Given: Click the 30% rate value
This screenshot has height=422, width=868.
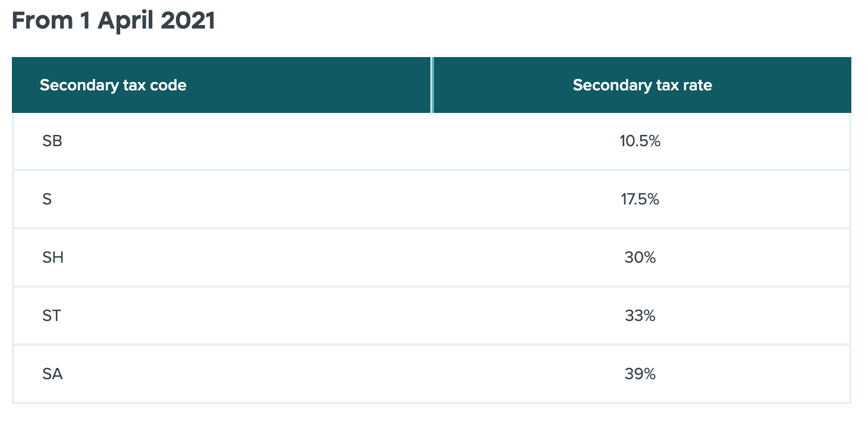Looking at the screenshot, I should pos(640,257).
